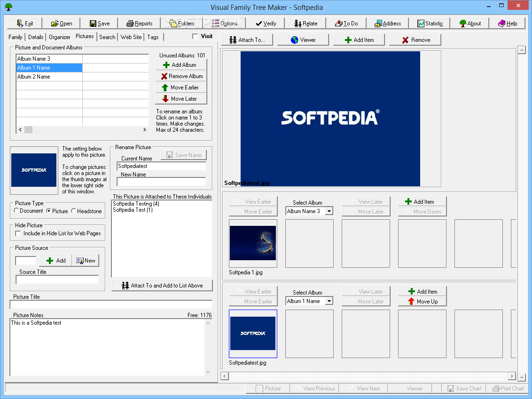Switch to the Details tab
532x399 pixels.
[36, 37]
